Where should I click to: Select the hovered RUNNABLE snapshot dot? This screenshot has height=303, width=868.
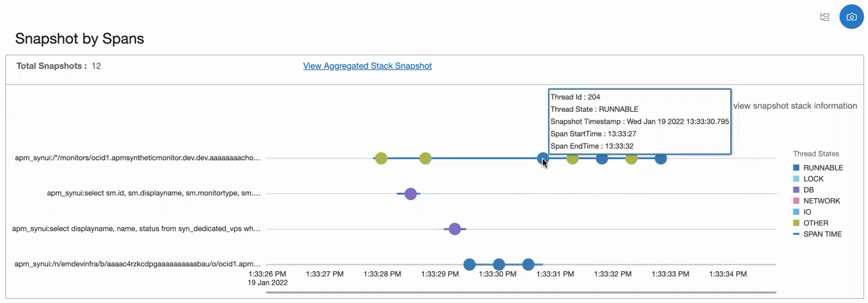542,158
